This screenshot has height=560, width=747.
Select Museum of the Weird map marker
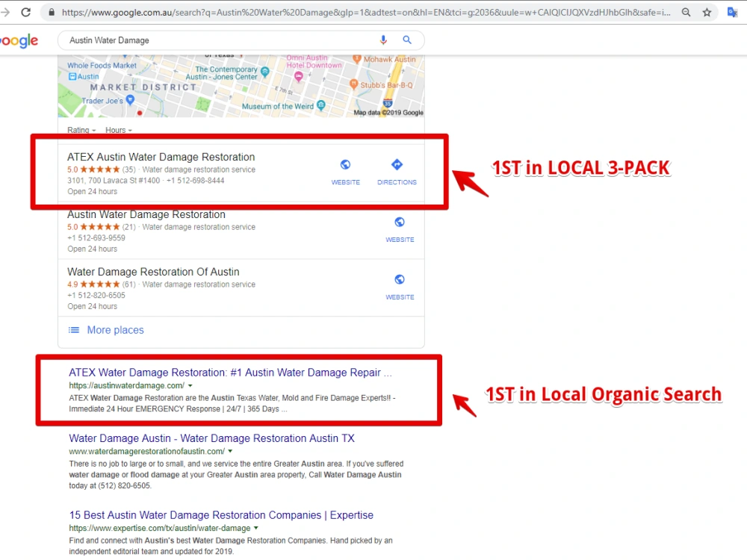point(321,105)
